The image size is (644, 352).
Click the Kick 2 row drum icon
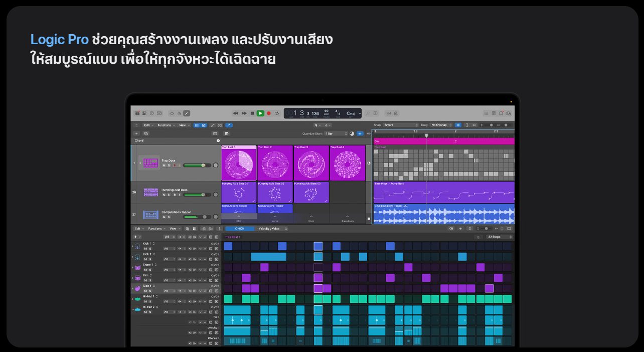coord(137,257)
